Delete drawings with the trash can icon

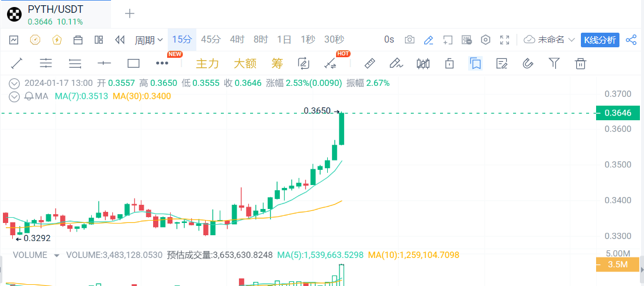point(580,63)
